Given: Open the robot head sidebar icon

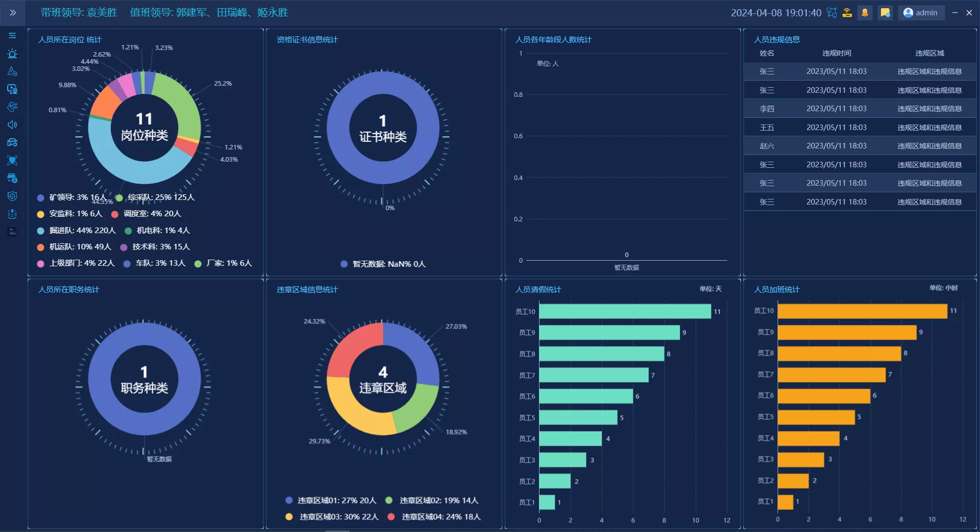Looking at the screenshot, I should [13, 214].
